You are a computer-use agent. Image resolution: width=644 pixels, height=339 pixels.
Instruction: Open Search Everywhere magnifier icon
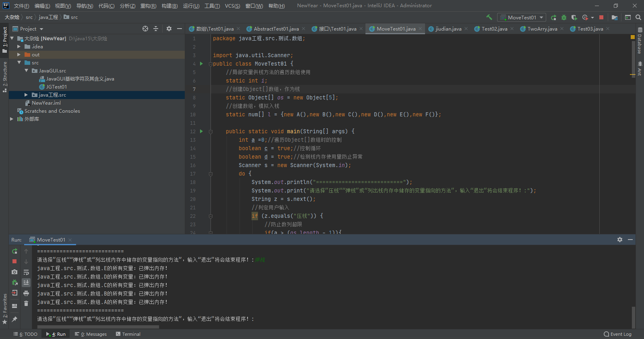pos(638,17)
